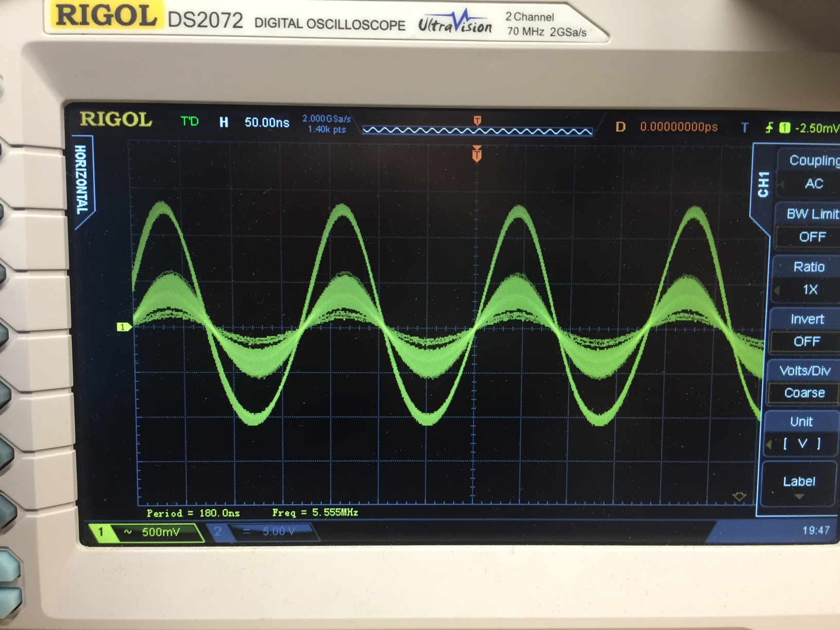Click the trigger marker on memory bar
Image resolution: width=840 pixels, height=630 pixels.
click(478, 120)
